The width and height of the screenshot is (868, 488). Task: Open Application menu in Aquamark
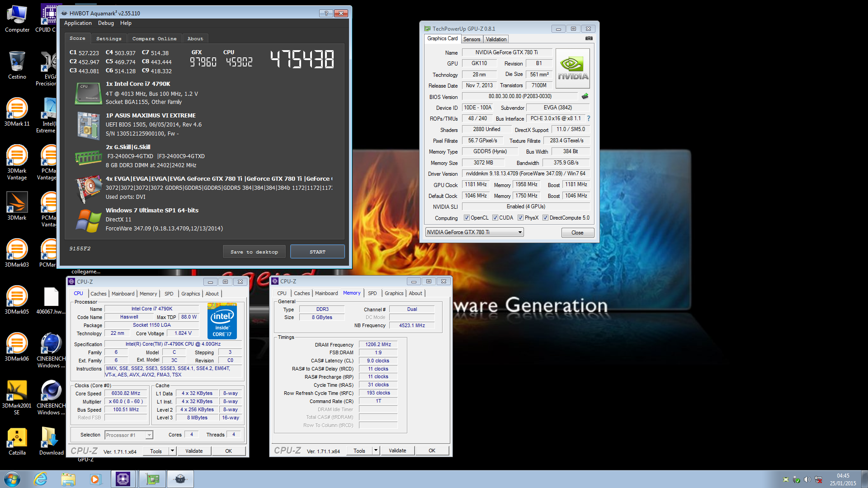[x=78, y=23]
